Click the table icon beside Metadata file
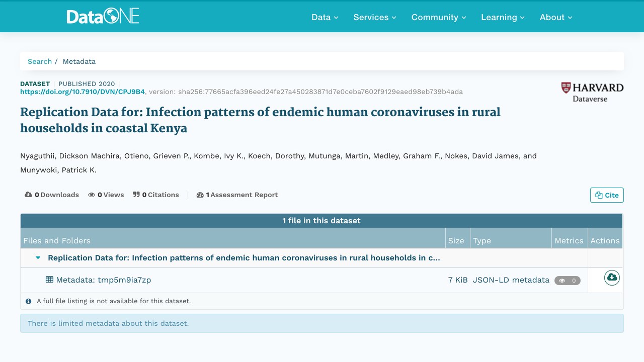Viewport: 644px width, 362px height. click(x=49, y=280)
